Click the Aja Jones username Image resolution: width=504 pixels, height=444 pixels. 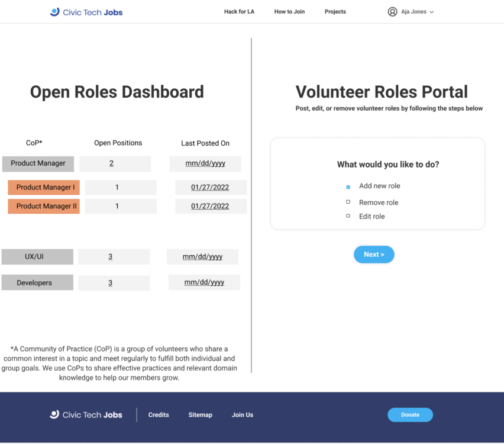413,12
